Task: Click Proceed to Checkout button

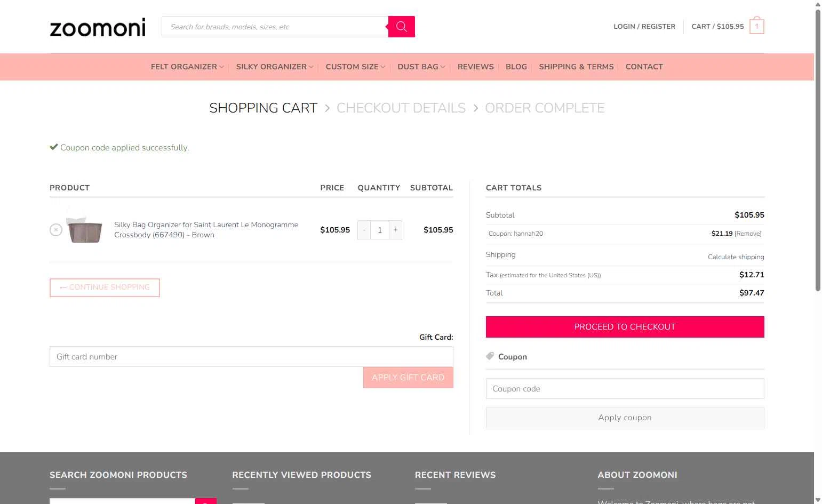Action: tap(625, 327)
